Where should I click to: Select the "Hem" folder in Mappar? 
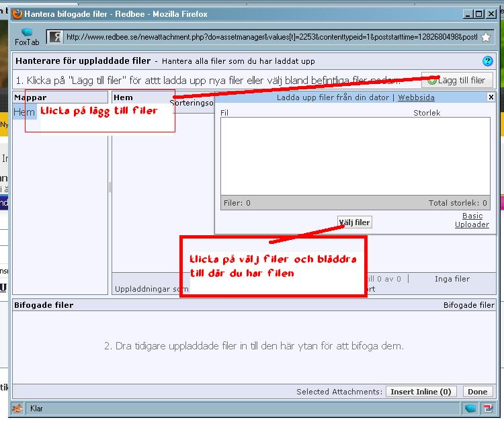(24, 112)
